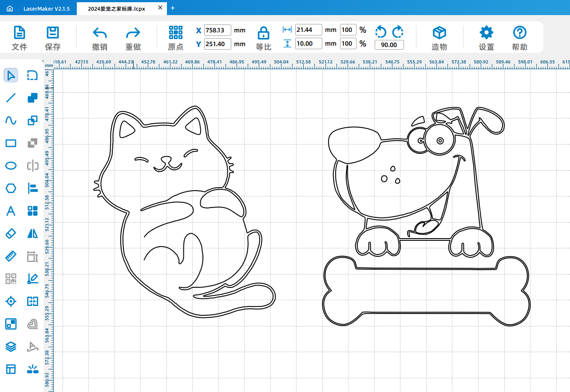Click the 原点 origin grid icon
The width and height of the screenshot is (570, 392).
point(176,38)
